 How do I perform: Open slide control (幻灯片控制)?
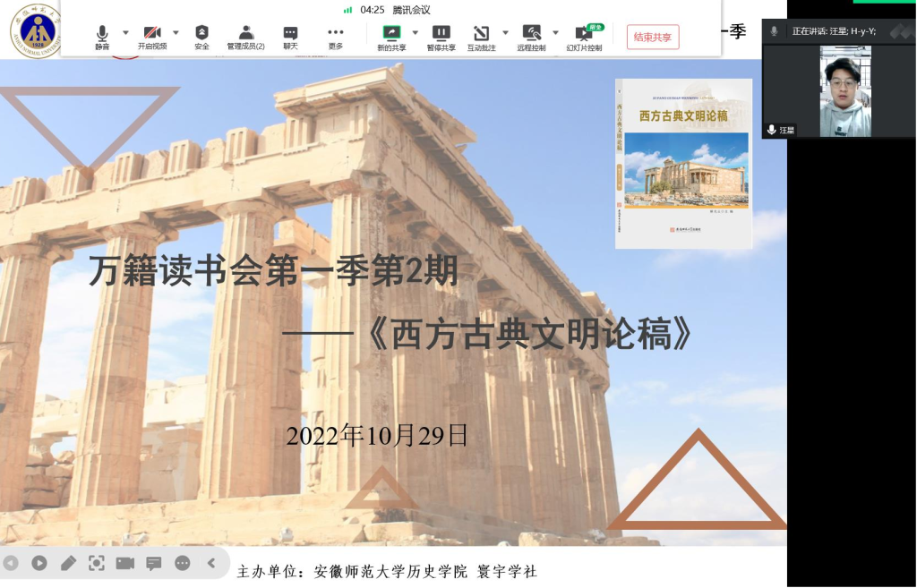pyautogui.click(x=584, y=37)
